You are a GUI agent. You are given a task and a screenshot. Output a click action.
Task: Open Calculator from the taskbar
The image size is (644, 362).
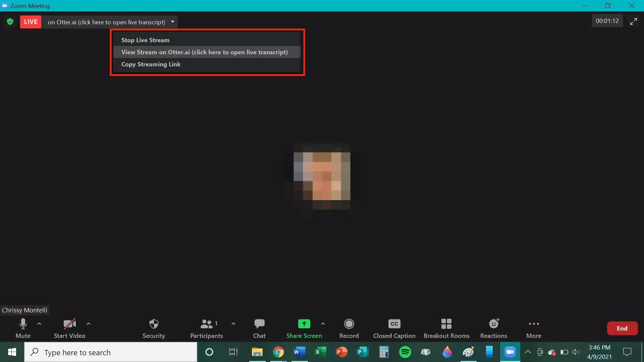point(384,352)
